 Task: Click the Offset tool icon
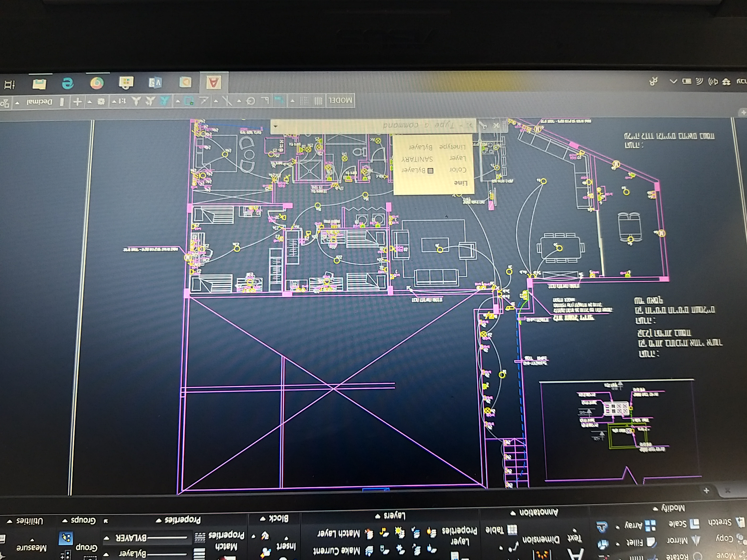click(x=602, y=527)
